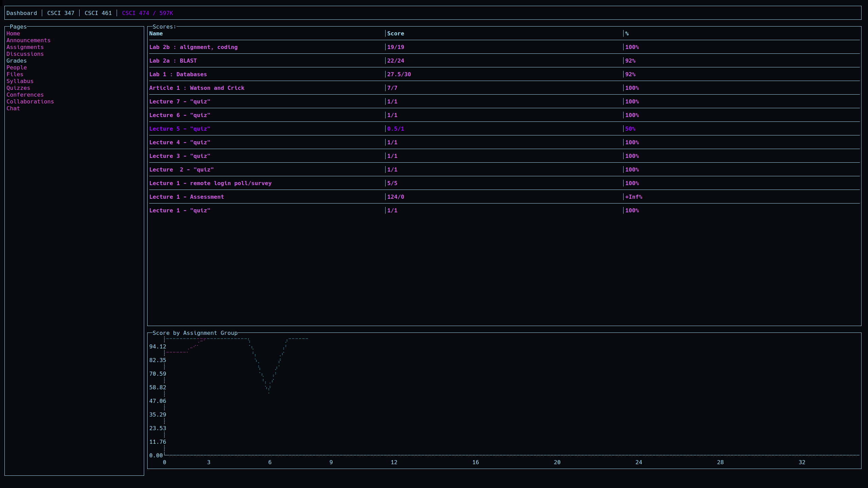This screenshot has height=488, width=868.
Task: Open the Collaborations page
Action: tap(30, 101)
